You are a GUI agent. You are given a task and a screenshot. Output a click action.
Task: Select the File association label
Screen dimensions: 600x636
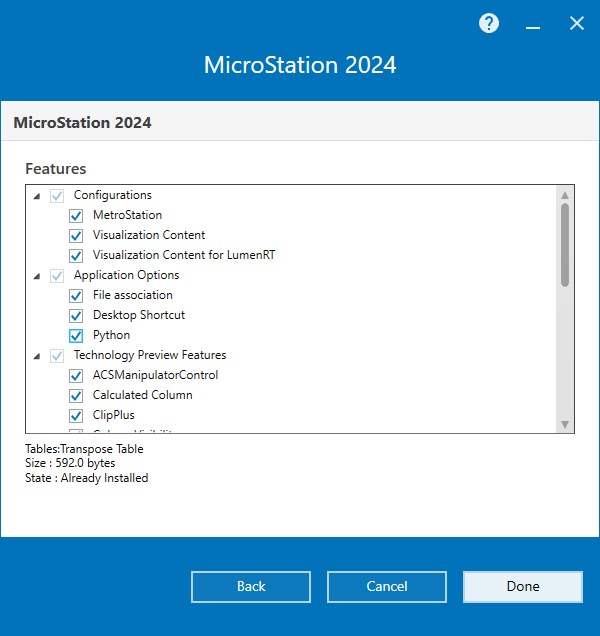click(x=133, y=295)
